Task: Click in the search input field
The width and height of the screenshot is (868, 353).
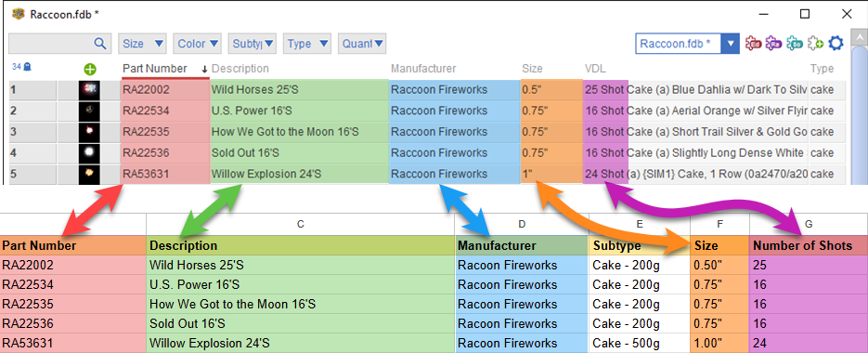Action: (x=51, y=44)
